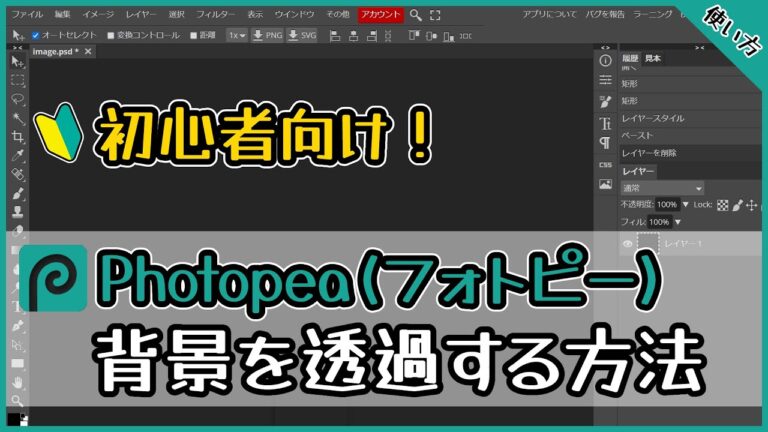Switch to the 履歴 tab
This screenshot has width=768, height=432.
[630, 58]
